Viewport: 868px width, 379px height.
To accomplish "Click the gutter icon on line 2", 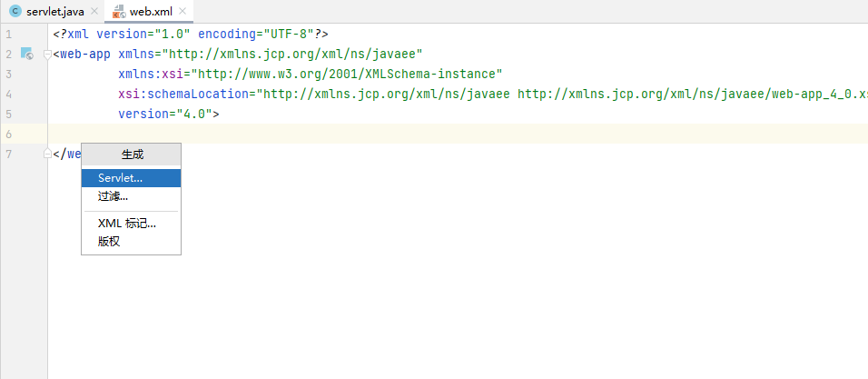I will (x=26, y=55).
